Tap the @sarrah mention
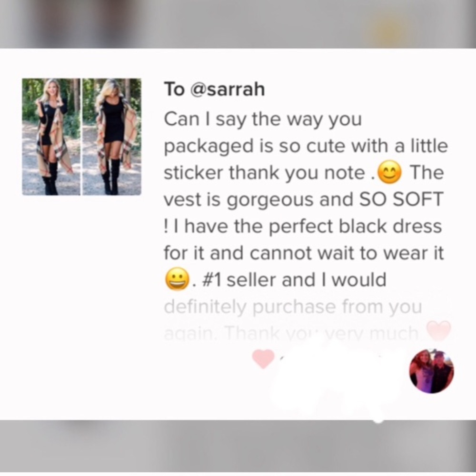 (x=228, y=89)
